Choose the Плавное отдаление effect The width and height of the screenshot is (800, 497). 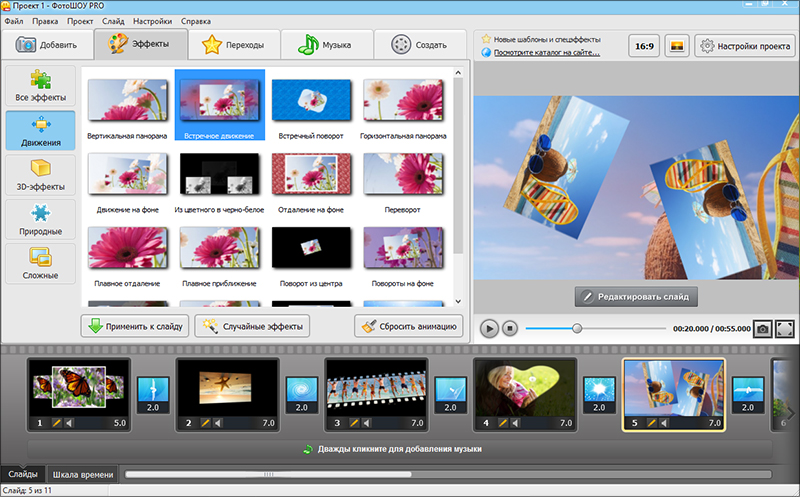128,248
